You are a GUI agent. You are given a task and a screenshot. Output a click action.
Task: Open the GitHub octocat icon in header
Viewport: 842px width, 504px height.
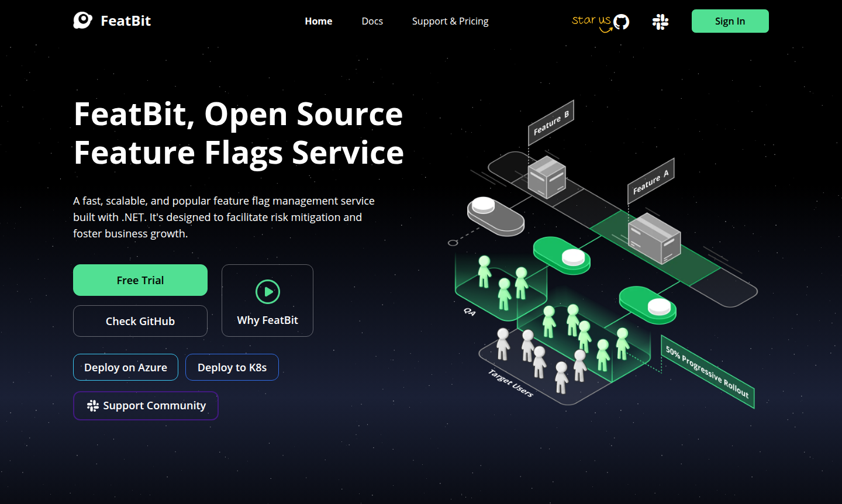(x=621, y=22)
